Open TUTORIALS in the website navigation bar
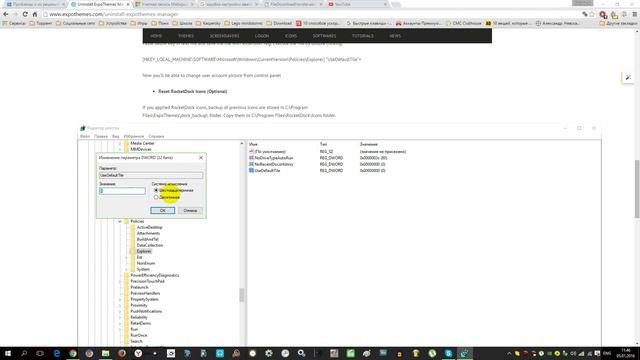The image size is (640, 360). point(363,36)
